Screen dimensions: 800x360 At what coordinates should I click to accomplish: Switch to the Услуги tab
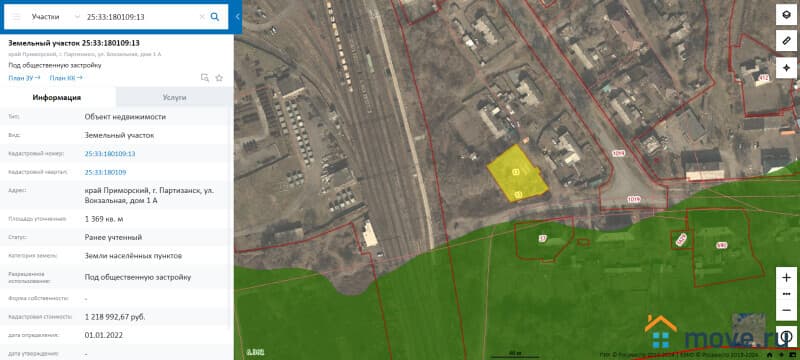click(x=174, y=97)
